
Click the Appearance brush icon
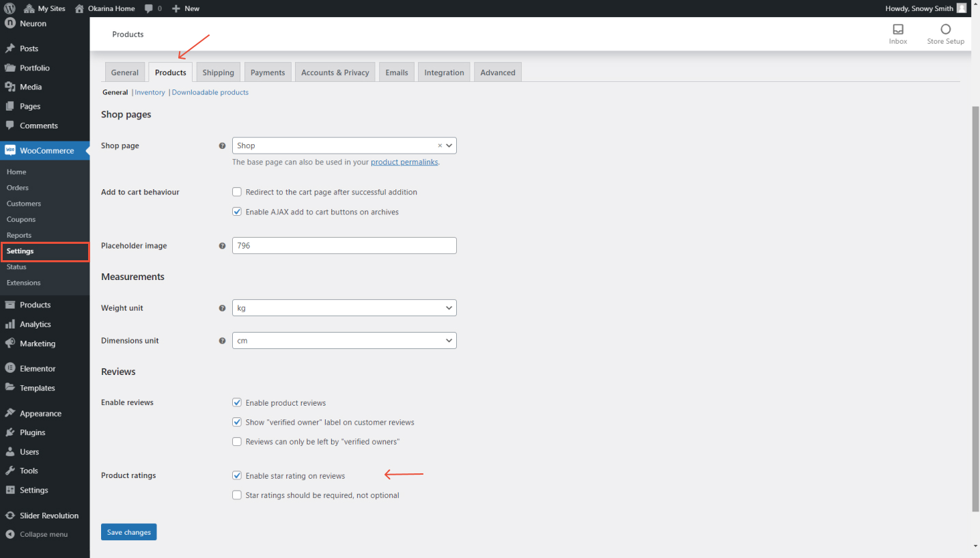coord(10,413)
